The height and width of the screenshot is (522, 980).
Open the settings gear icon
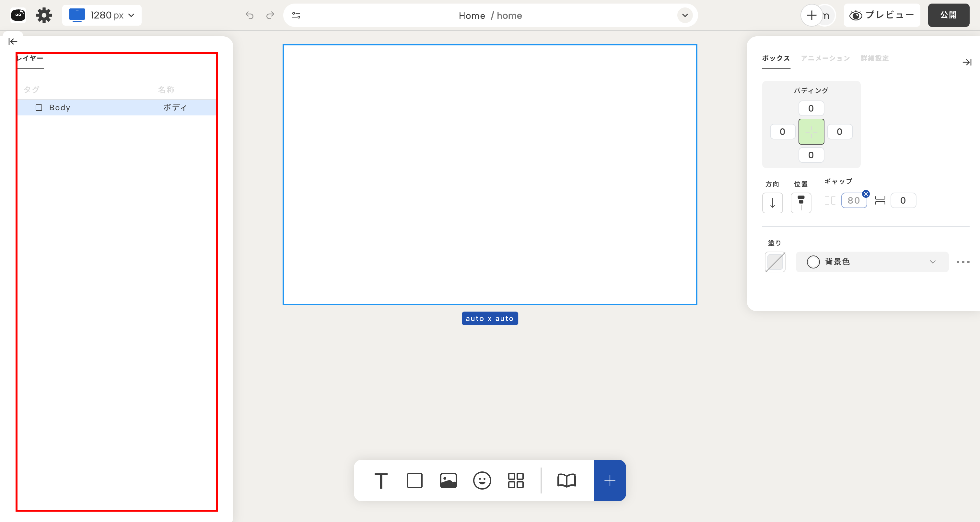tap(44, 15)
